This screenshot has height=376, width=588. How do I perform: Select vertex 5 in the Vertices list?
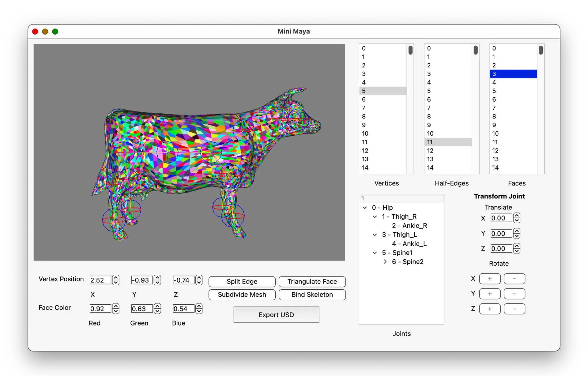pyautogui.click(x=383, y=91)
